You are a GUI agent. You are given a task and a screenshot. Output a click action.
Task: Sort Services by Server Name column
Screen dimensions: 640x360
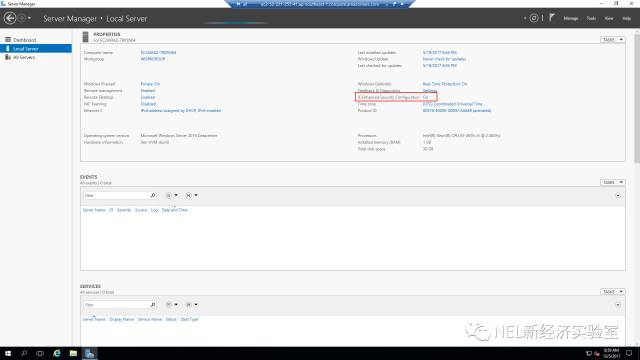(x=94, y=320)
